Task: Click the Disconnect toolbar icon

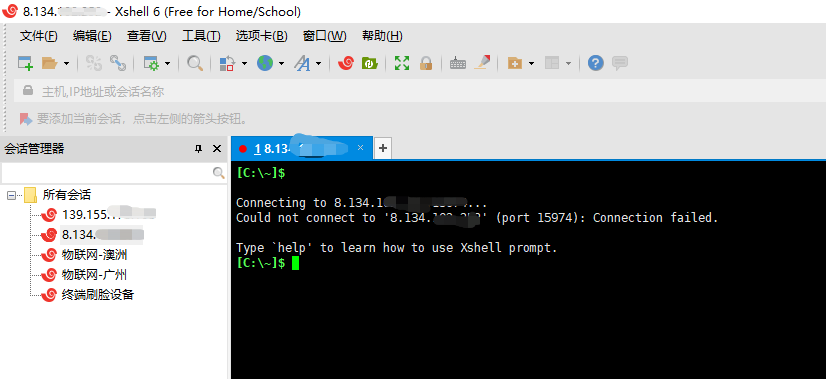Action: 94,64
